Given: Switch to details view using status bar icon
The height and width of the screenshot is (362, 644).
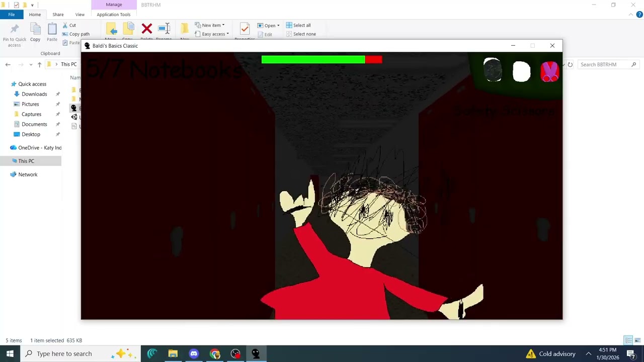Looking at the screenshot, I should point(628,340).
